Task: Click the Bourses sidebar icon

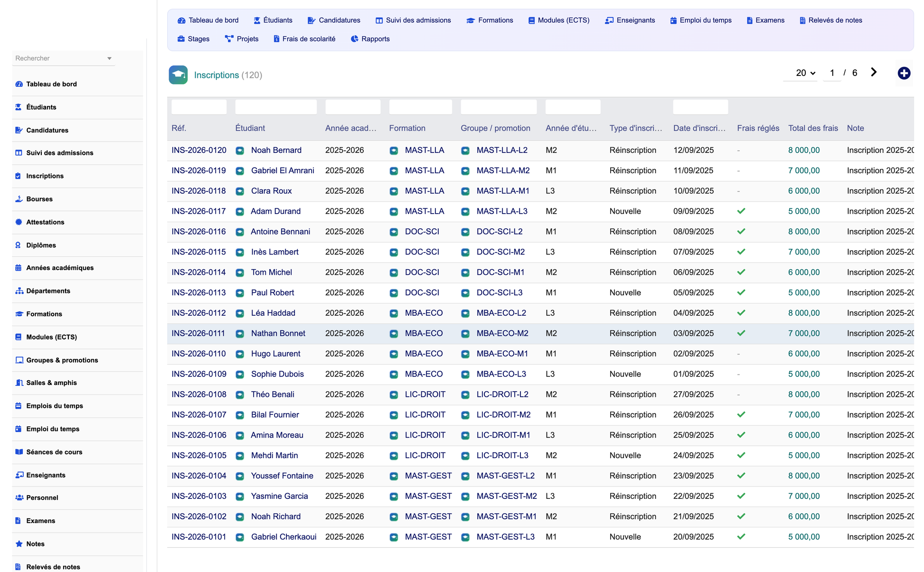Action: pyautogui.click(x=19, y=199)
